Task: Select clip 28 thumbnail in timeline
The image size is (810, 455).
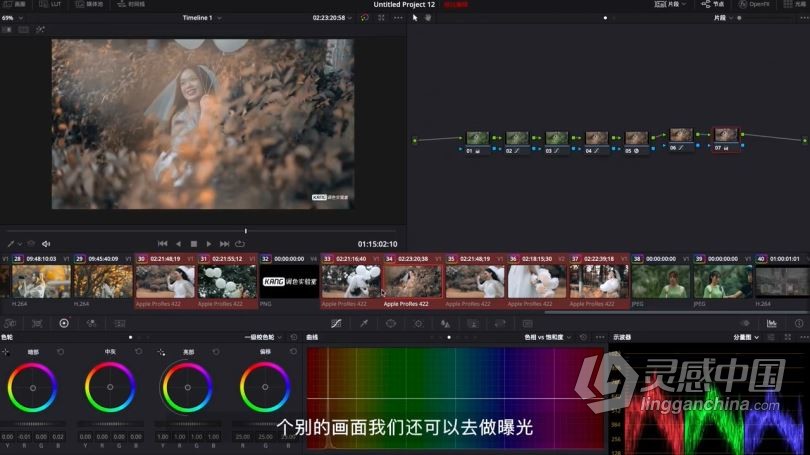Action: pos(41,281)
